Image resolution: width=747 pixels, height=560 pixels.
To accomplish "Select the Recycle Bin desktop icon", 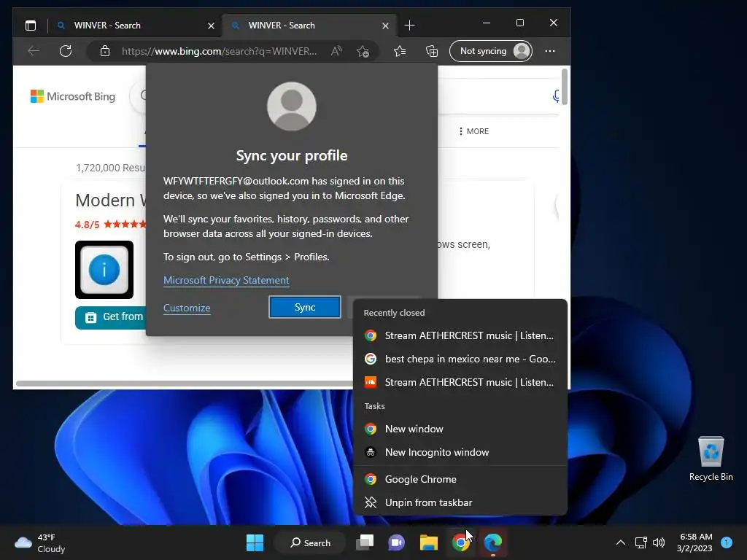I will tap(711, 459).
